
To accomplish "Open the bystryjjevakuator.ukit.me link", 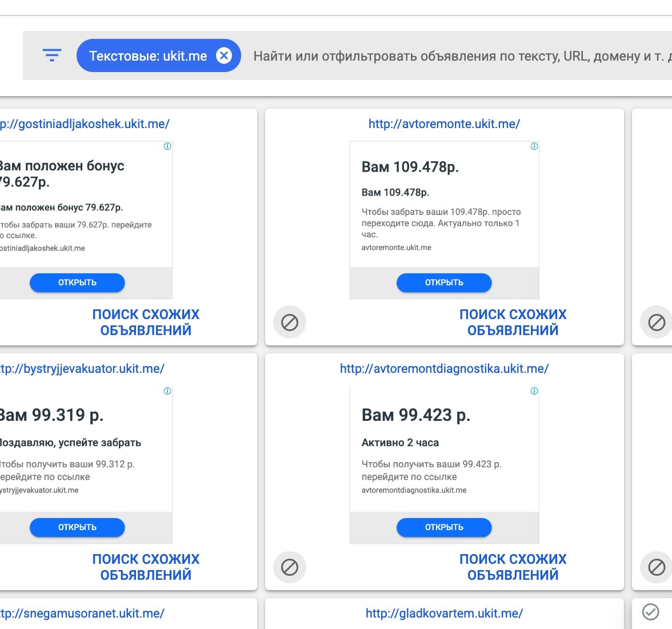I will (82, 369).
